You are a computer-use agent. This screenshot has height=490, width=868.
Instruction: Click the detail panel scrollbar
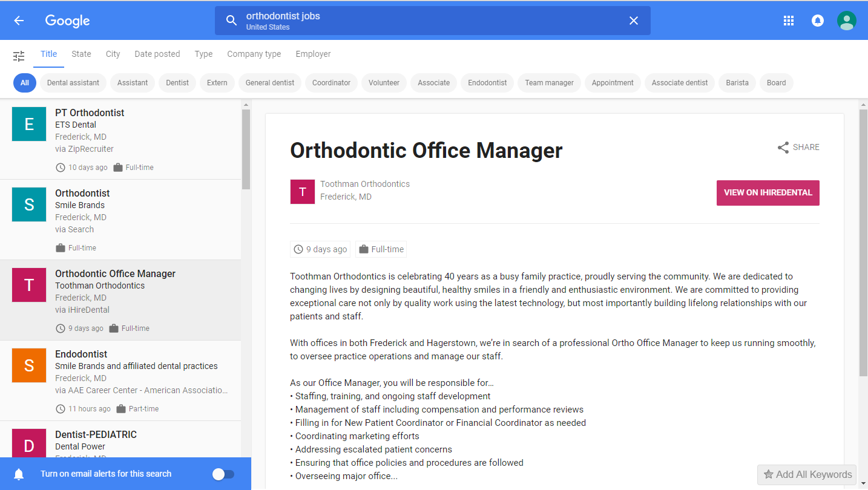(x=863, y=242)
